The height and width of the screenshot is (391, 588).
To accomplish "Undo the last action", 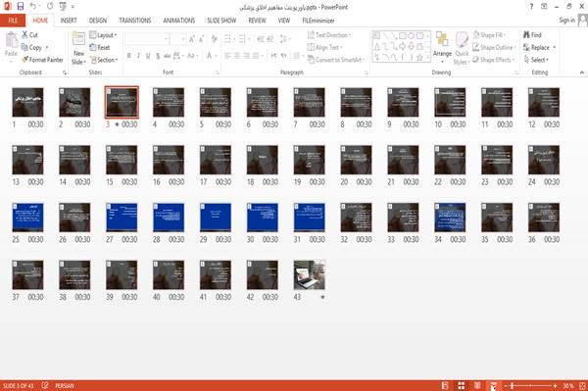I will [x=33, y=7].
